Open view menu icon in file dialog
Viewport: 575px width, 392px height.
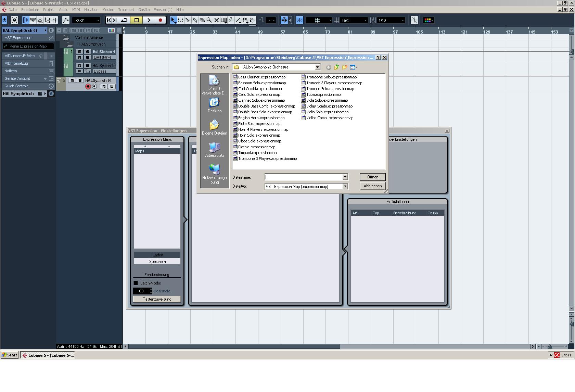pyautogui.click(x=354, y=67)
